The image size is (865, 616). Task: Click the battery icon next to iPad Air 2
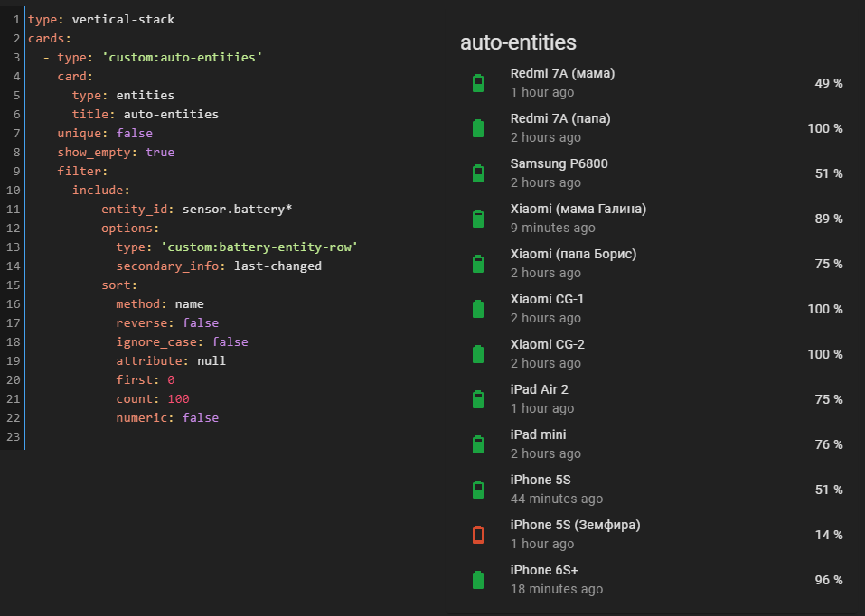[477, 398]
